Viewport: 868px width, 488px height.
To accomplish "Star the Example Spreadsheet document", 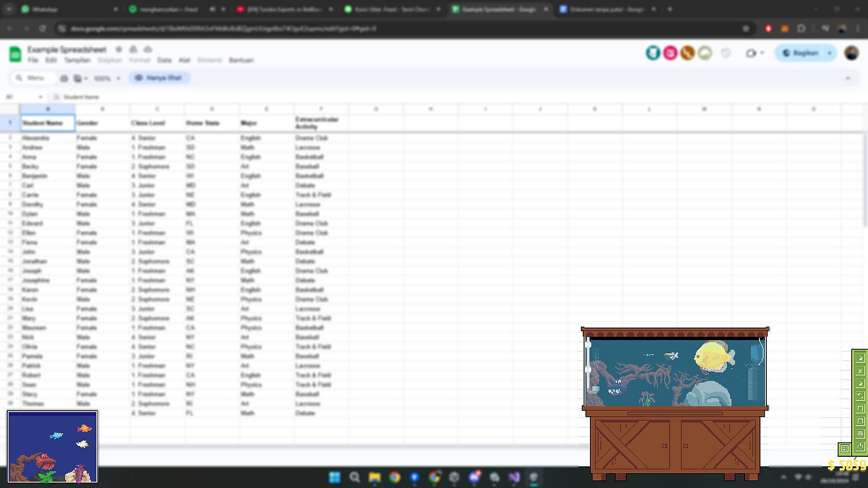I will click(119, 49).
